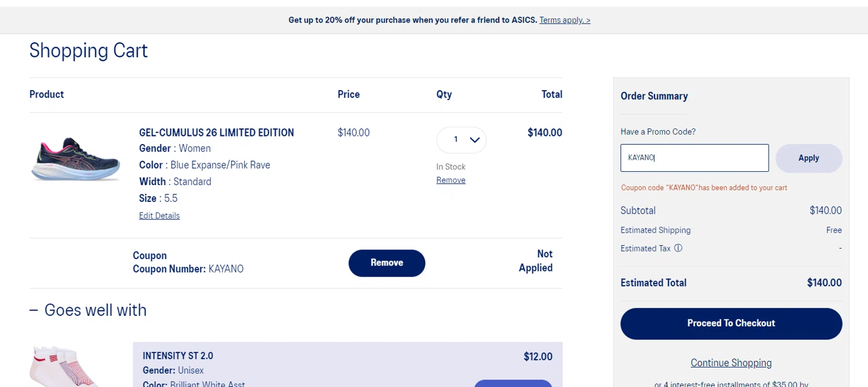Click the Estimated Tax info icon
Screen dimensions: 868x387
[678, 248]
